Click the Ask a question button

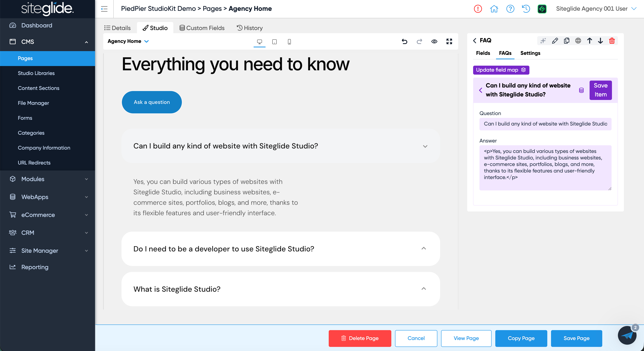coord(152,102)
